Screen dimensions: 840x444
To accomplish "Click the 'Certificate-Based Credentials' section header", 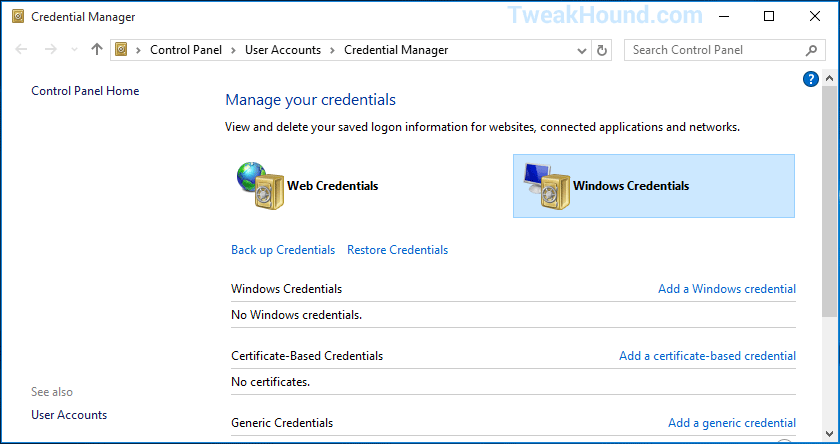I will [x=307, y=356].
